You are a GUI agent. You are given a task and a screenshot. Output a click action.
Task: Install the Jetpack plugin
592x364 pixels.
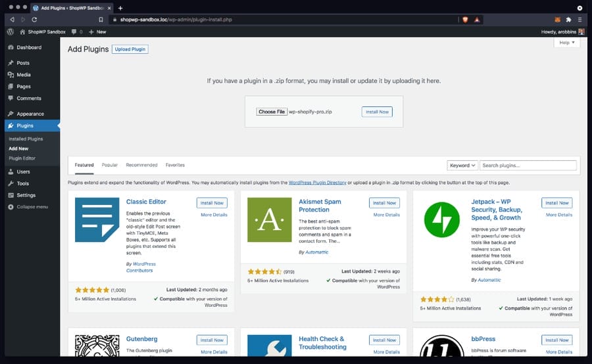point(557,202)
